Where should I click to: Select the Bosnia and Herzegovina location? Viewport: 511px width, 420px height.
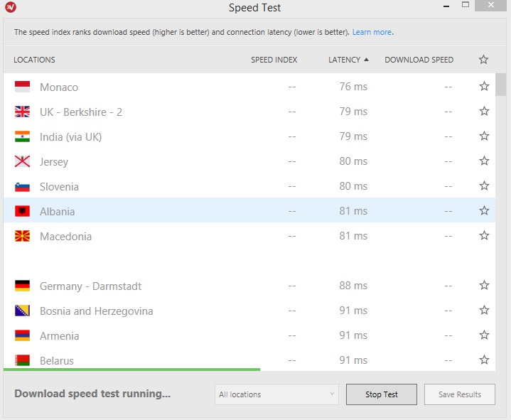click(x=96, y=311)
